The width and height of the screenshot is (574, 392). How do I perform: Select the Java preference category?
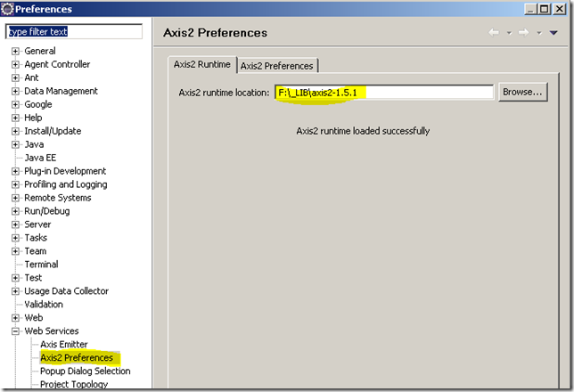click(x=34, y=144)
